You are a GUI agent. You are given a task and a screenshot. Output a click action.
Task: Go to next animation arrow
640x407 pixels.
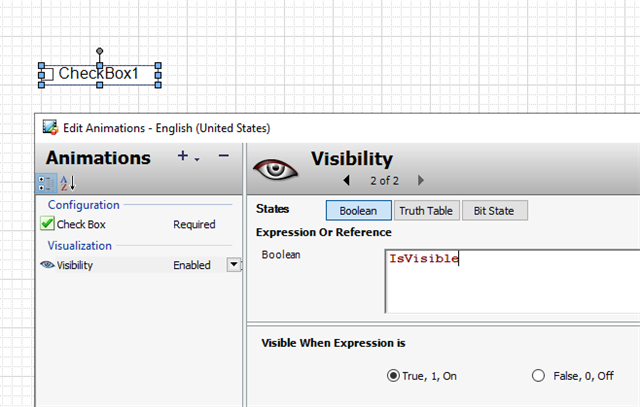pos(421,180)
